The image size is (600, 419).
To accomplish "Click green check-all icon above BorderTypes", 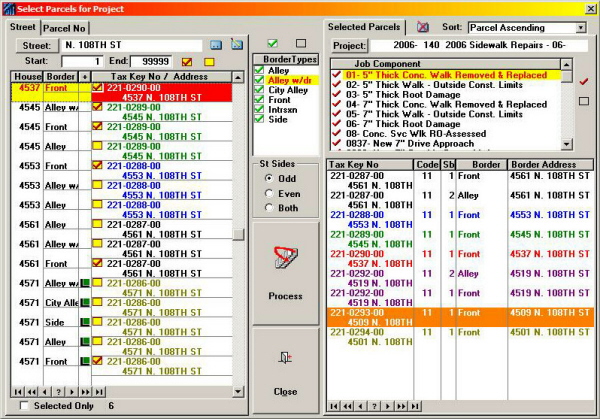I will 273,43.
